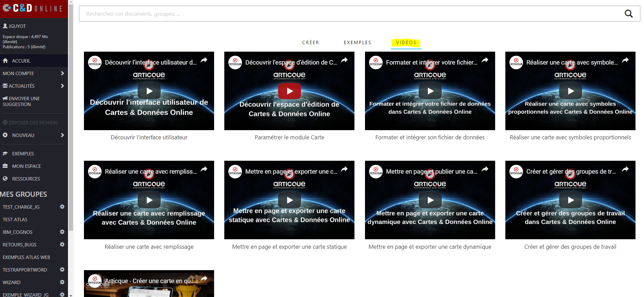
Task: Open the TEST_CHARGE_JG group
Action: click(x=21, y=207)
